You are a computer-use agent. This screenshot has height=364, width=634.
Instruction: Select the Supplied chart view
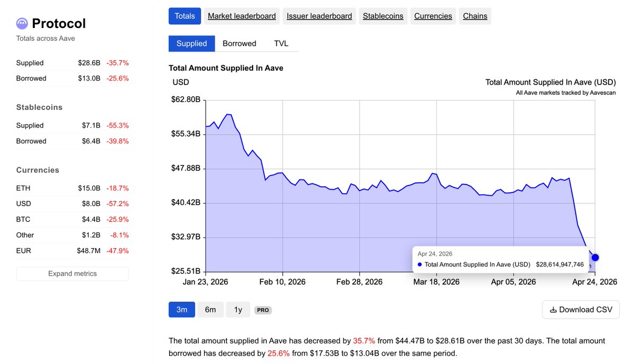[192, 43]
